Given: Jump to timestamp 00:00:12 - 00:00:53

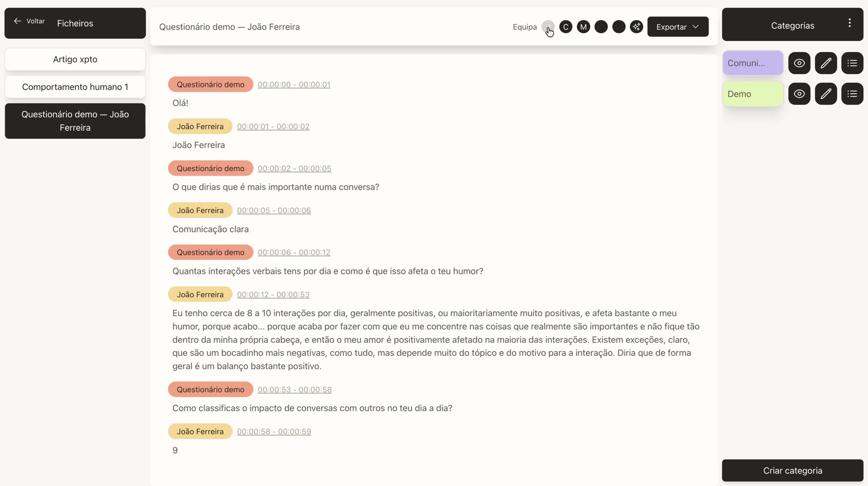Looking at the screenshot, I should [x=273, y=295].
